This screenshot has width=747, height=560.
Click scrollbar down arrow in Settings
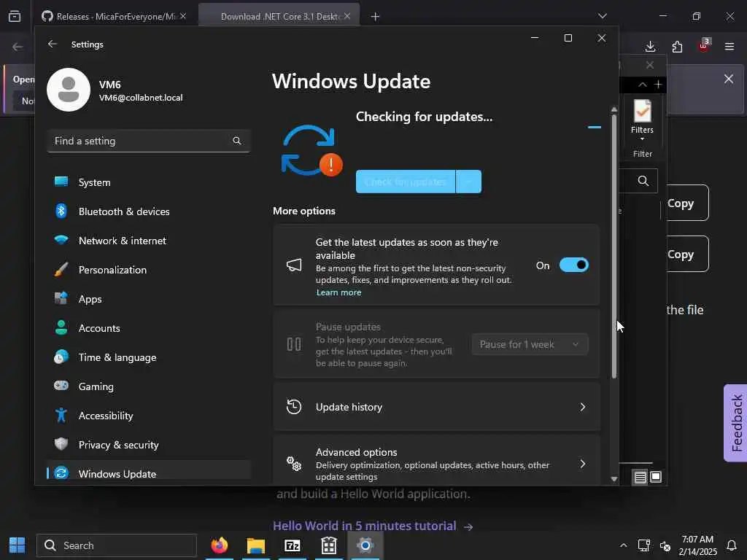pyautogui.click(x=614, y=479)
